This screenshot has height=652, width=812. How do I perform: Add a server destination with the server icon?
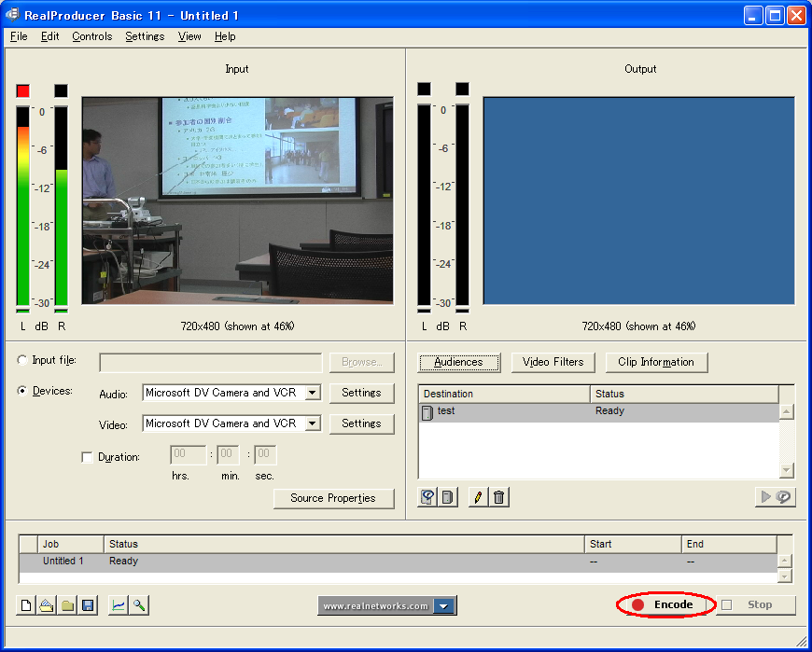(447, 497)
